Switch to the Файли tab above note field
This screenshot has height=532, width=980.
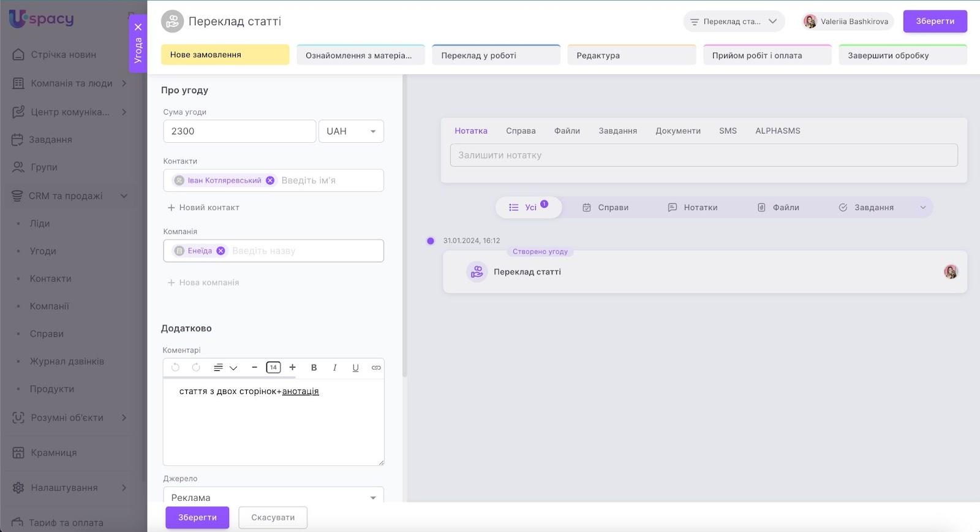pyautogui.click(x=567, y=131)
